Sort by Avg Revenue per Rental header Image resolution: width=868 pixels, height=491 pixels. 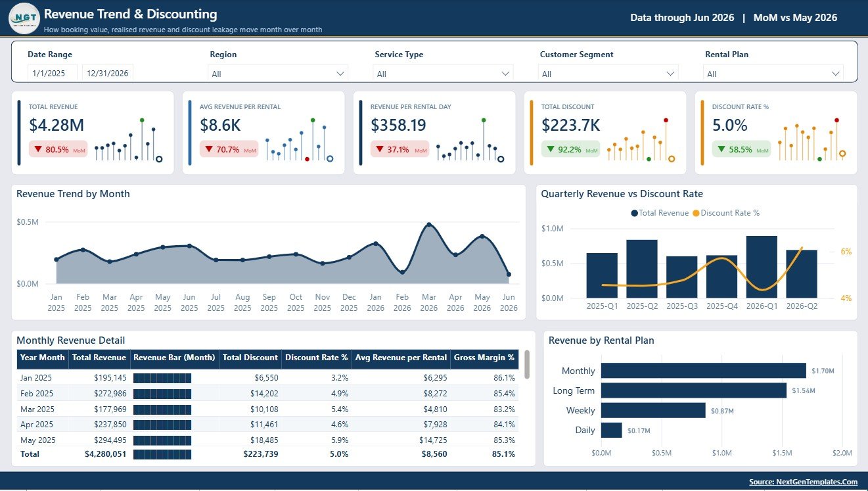(x=401, y=358)
